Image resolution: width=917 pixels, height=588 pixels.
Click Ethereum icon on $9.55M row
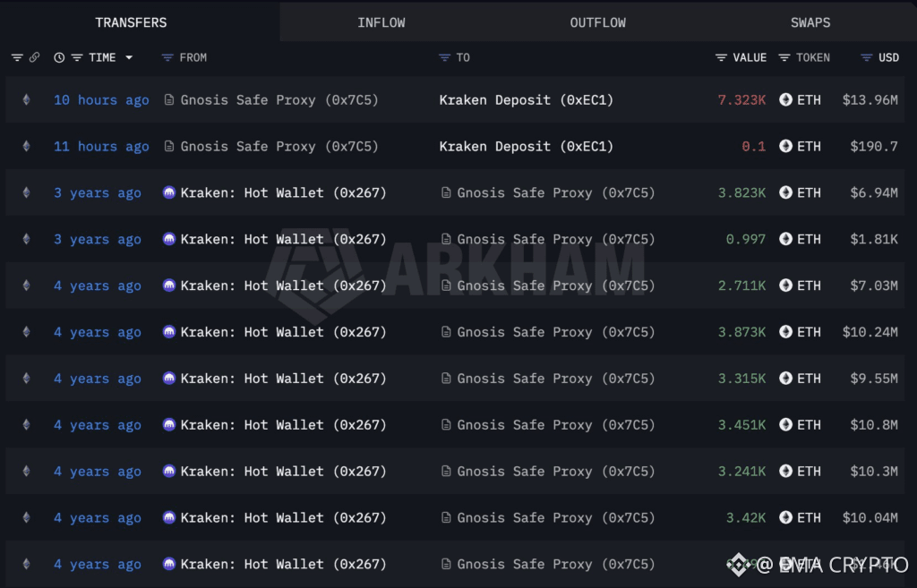click(26, 379)
